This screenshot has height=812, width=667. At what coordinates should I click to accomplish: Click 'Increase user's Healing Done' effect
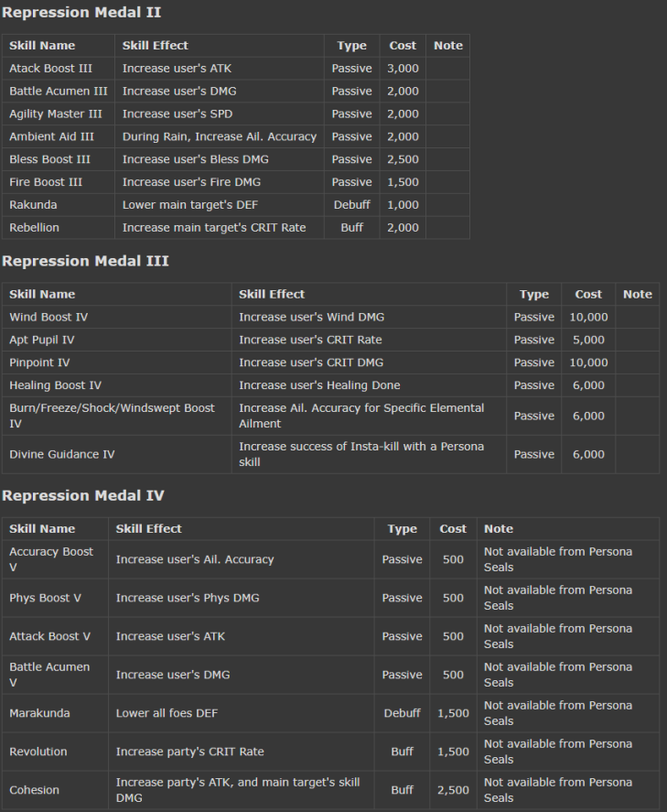point(320,385)
